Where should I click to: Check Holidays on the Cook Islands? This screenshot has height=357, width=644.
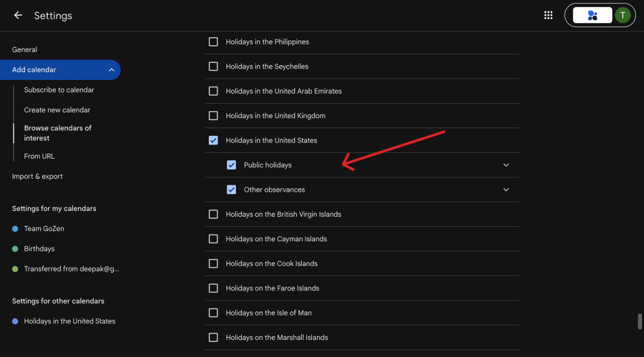tap(213, 263)
